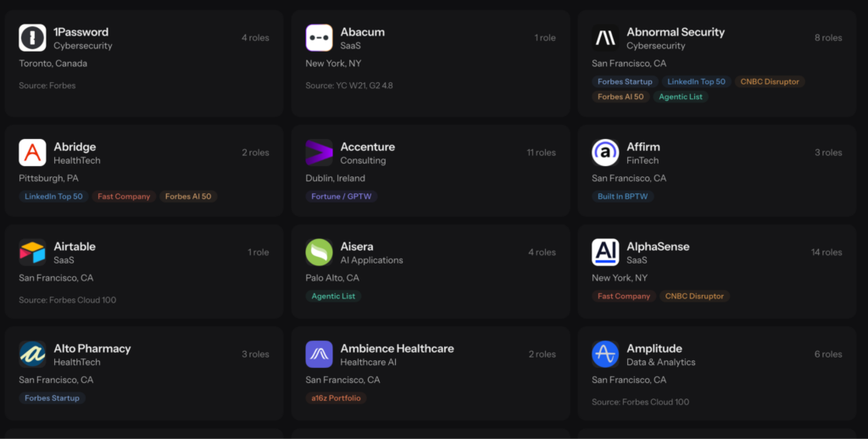Click 'Palo Alto, CA' location text
The width and height of the screenshot is (868, 439).
point(332,277)
